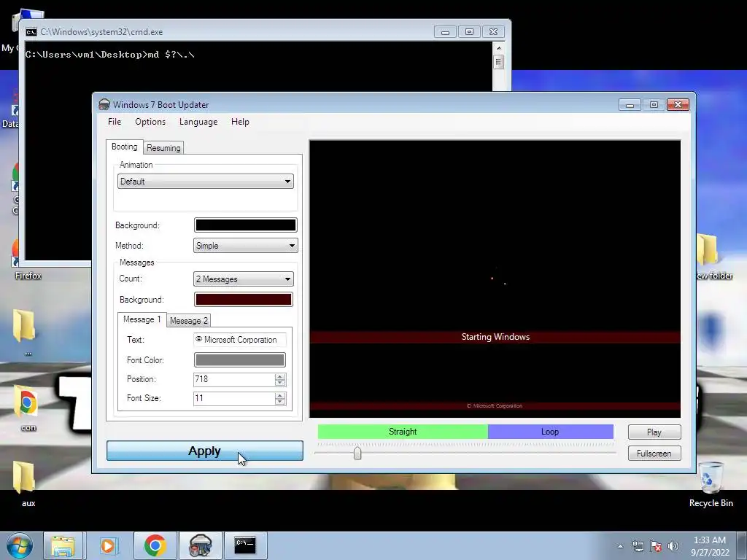Show hidden tray icons arrow
This screenshot has height=560, width=747.
click(x=620, y=546)
